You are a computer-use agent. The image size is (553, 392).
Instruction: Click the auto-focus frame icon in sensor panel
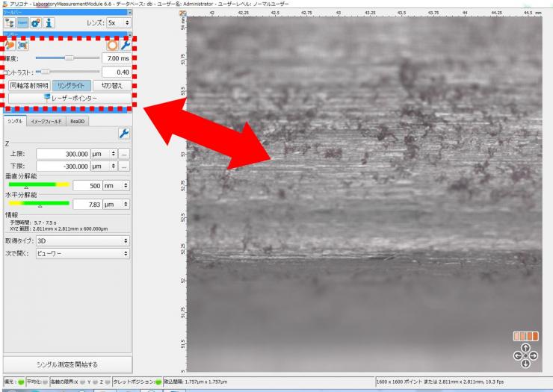coord(23,45)
